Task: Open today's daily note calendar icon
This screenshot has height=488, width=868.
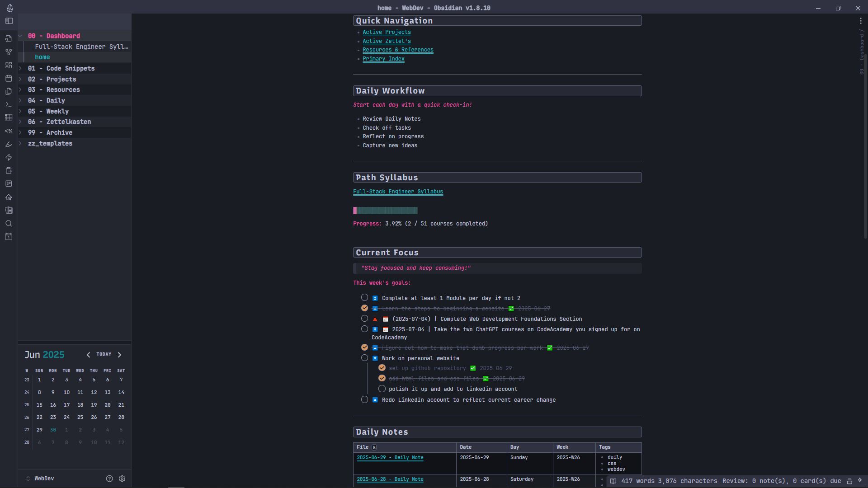Action: point(9,78)
